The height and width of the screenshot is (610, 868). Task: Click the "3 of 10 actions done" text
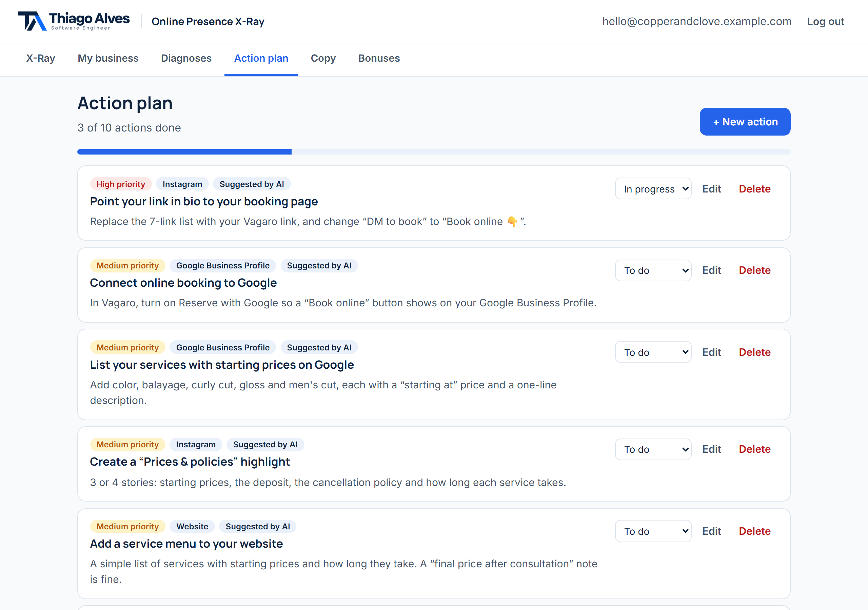(x=129, y=128)
